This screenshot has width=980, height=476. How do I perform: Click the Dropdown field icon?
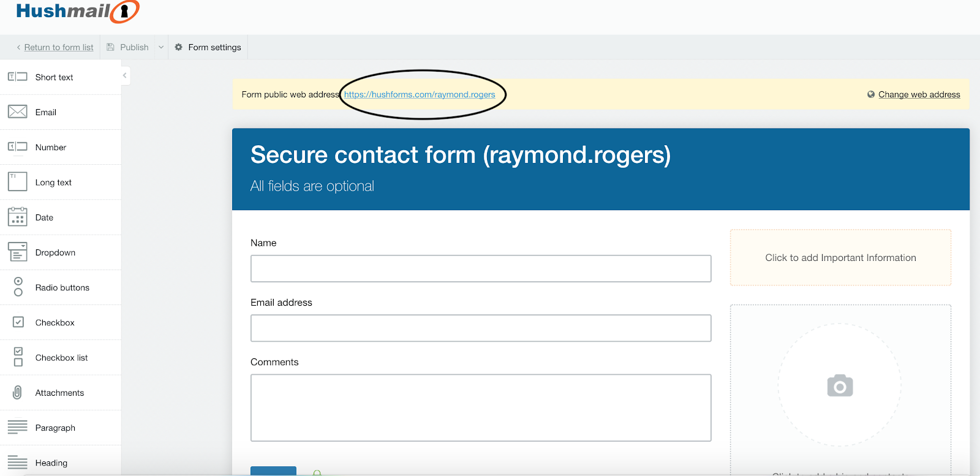point(17,252)
